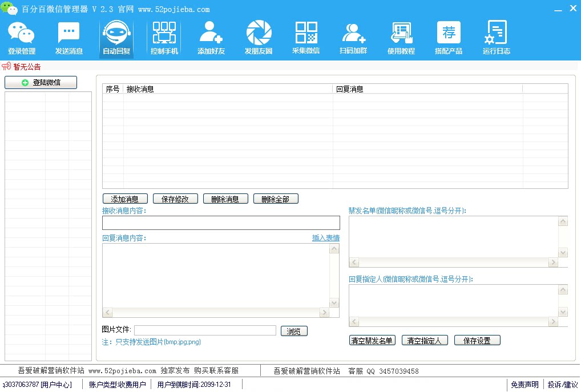Focus the 禁发名单 text area
The image size is (581, 392).
click(454, 237)
